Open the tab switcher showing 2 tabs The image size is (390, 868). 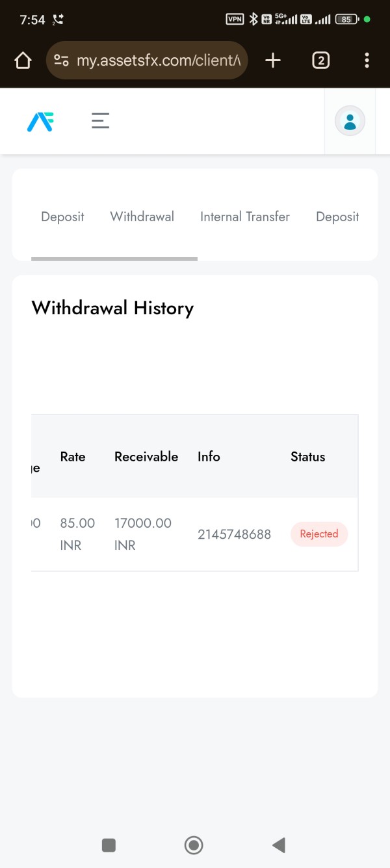[x=320, y=61]
